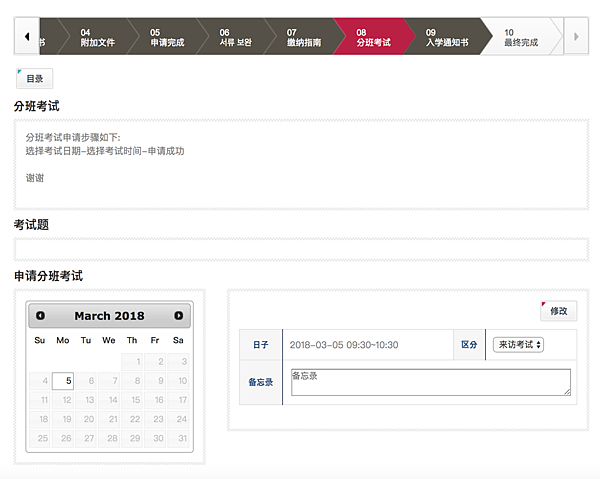This screenshot has width=600, height=479.
Task: Click the 修改 button
Action: [x=559, y=311]
